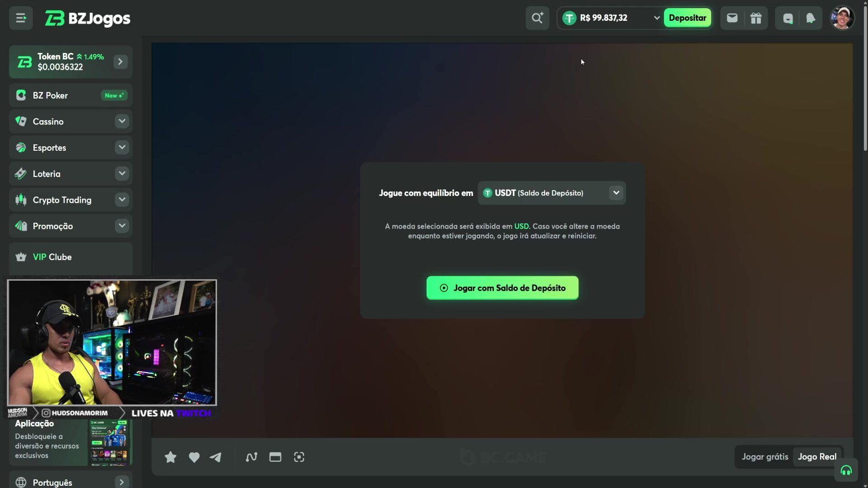Open the USDT Saldo de Depósito dropdown

click(552, 193)
